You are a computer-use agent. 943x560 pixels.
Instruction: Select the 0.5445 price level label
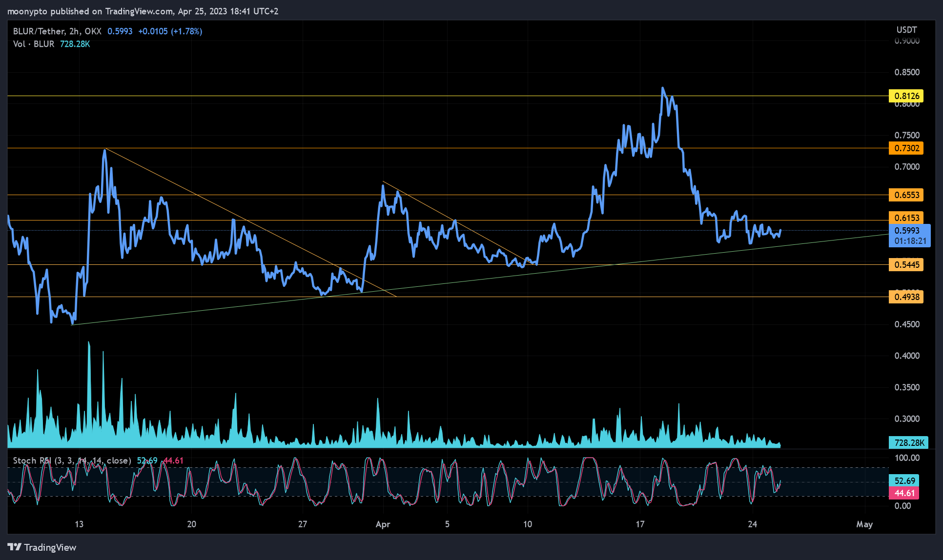click(x=906, y=265)
